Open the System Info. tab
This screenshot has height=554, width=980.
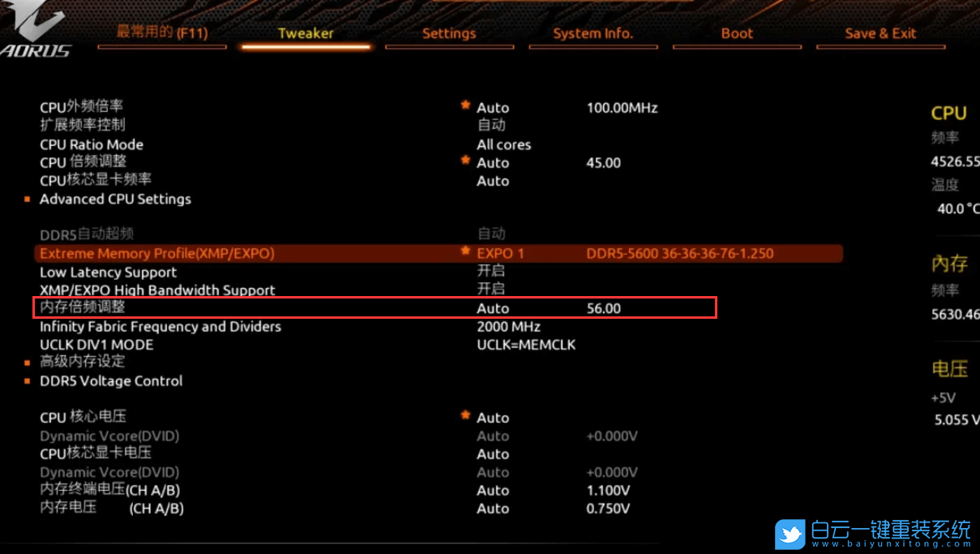point(593,33)
